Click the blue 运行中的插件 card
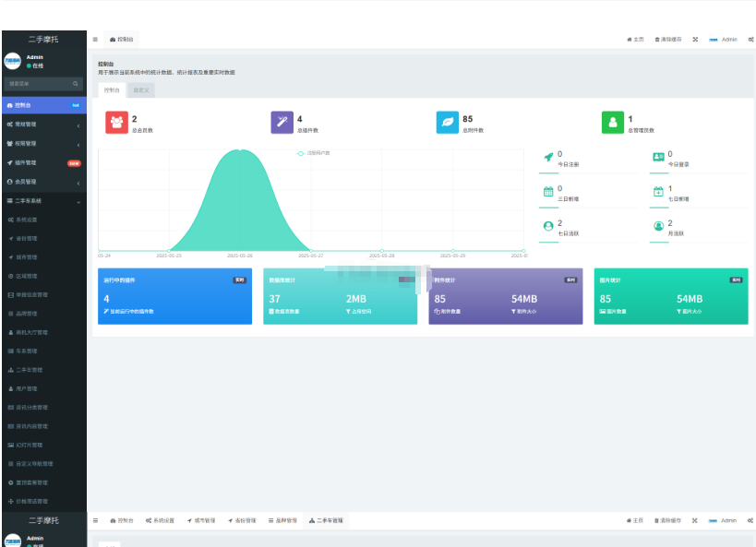 pos(174,296)
